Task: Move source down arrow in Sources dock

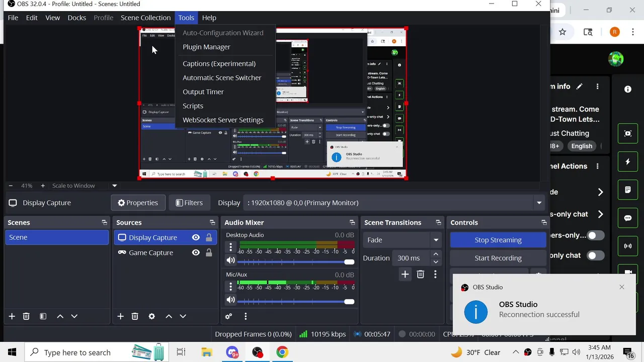Action: click(x=183, y=316)
